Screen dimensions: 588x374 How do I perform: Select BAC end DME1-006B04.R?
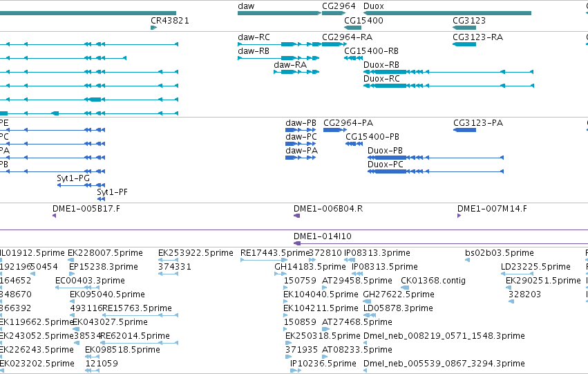[296, 216]
